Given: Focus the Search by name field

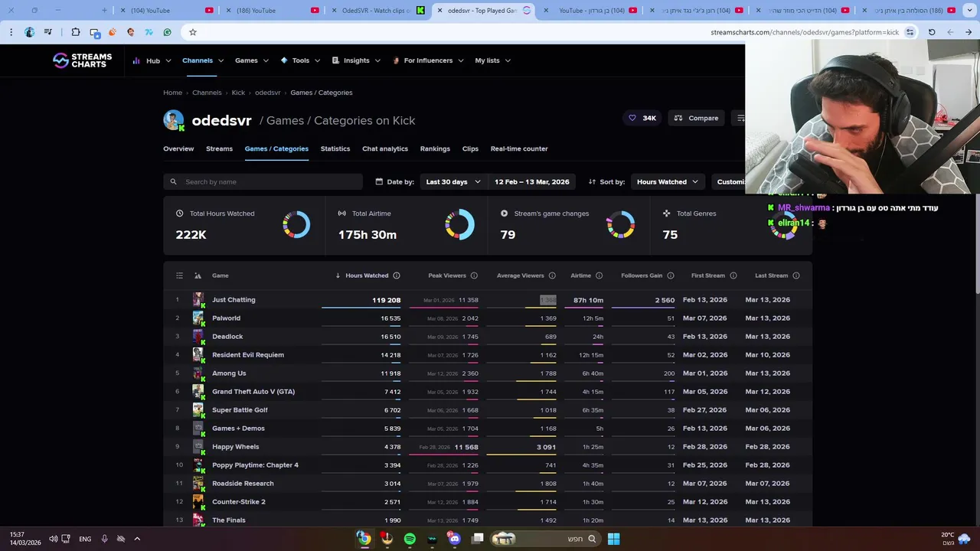Looking at the screenshot, I should point(263,181).
